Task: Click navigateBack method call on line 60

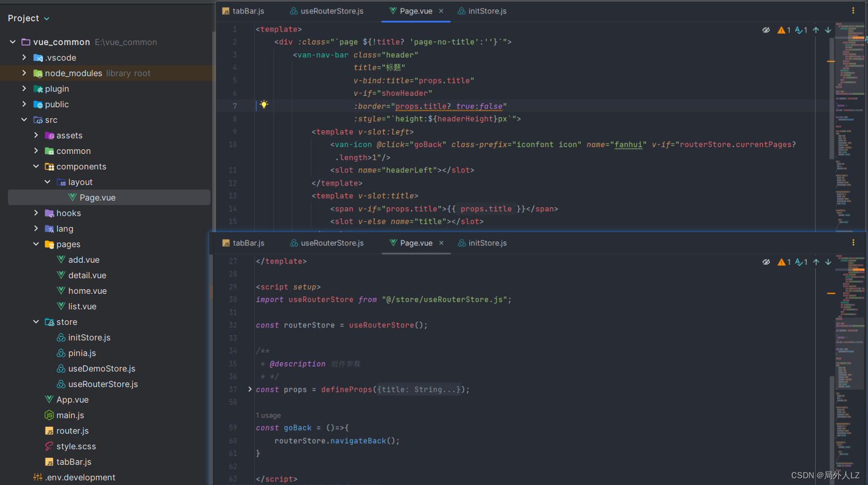Action: (358, 440)
